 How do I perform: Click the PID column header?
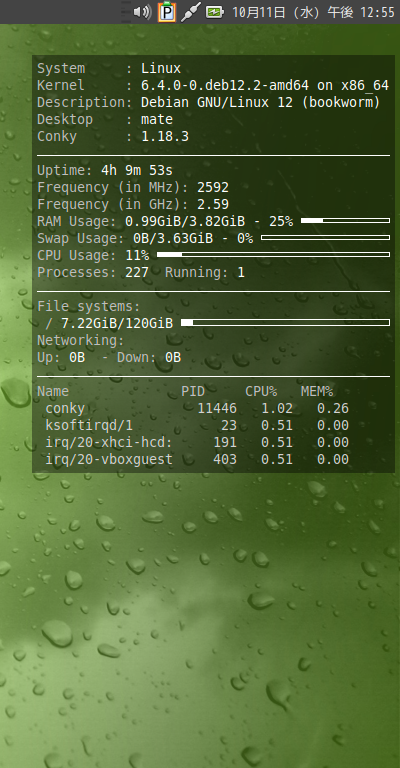[x=193, y=392]
